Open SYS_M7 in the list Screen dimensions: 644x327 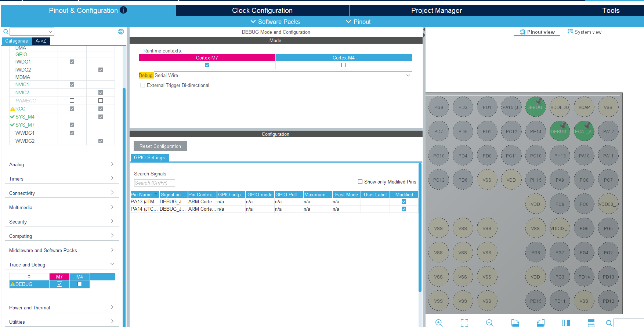tap(25, 125)
